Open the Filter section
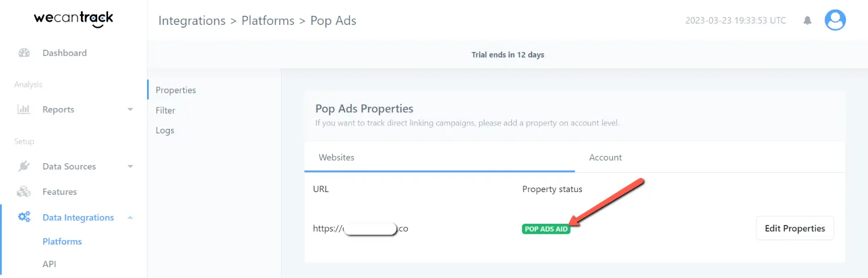 click(x=166, y=110)
